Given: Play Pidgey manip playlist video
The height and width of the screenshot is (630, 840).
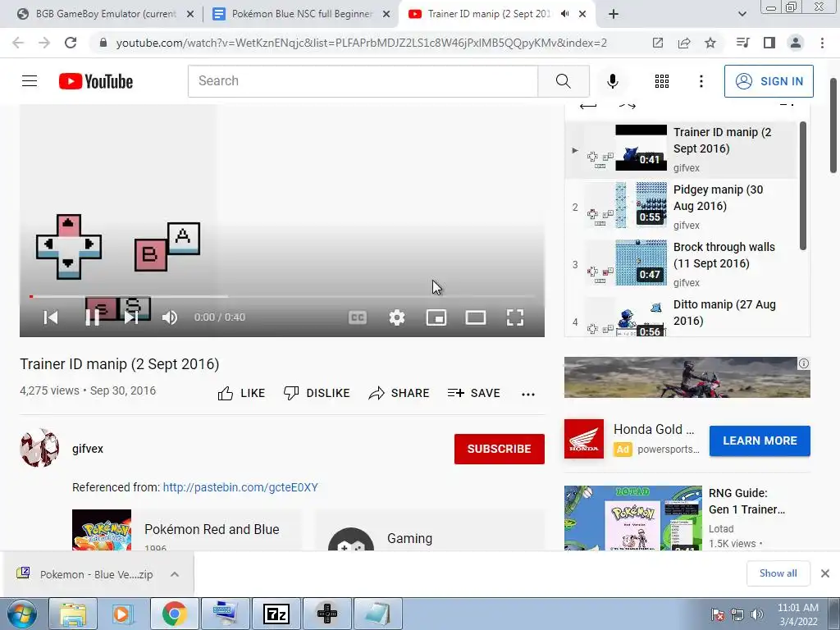Looking at the screenshot, I should coord(682,206).
